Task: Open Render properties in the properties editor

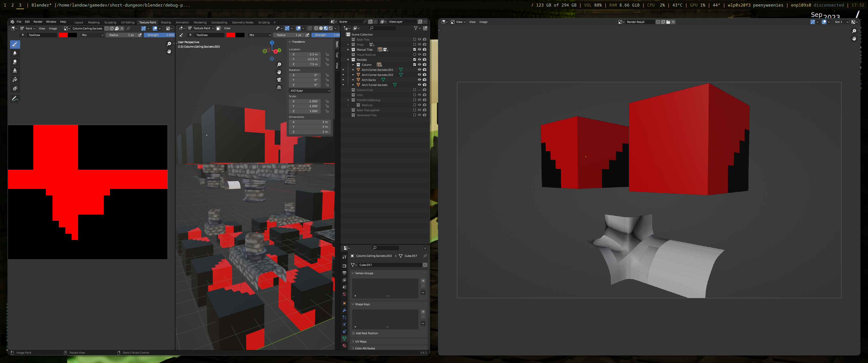Action: coord(344,266)
